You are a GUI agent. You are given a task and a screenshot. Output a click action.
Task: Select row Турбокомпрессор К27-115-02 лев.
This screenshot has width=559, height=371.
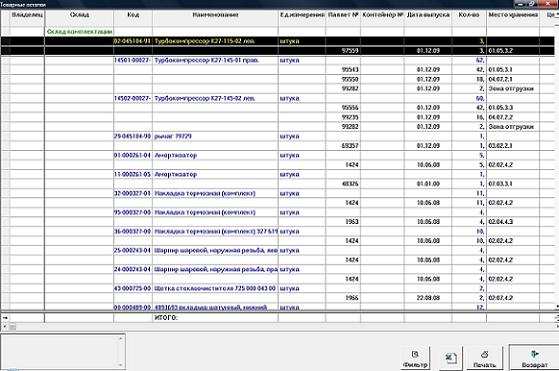pyautogui.click(x=278, y=41)
